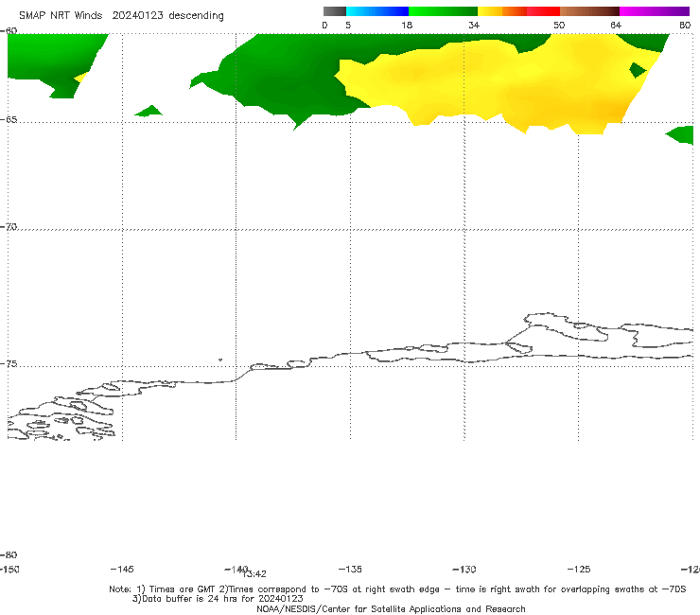Click the title 'SMAP NRT Winds 20240123 descending'
This screenshot has height=615, width=700.
tap(121, 15)
